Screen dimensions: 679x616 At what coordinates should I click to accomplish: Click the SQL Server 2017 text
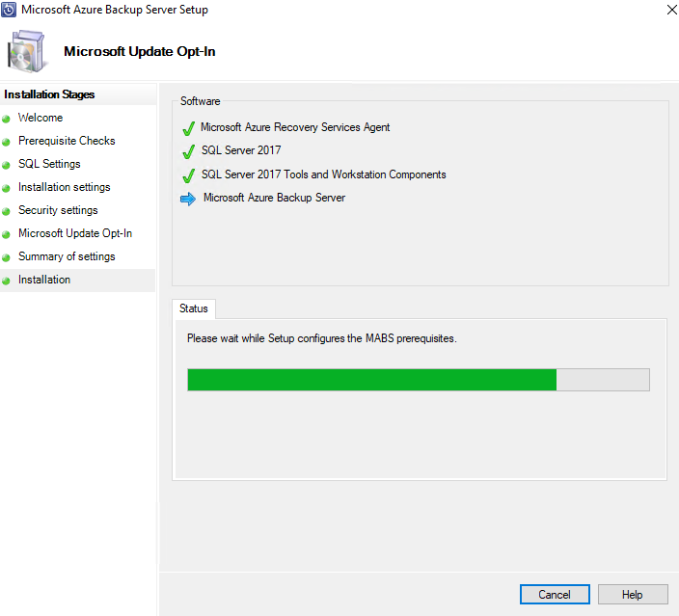(x=241, y=150)
